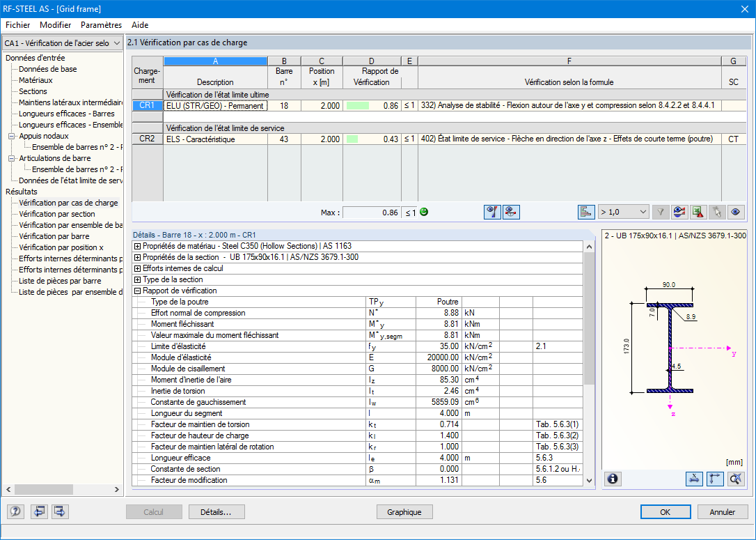
Task: Click the ELS - Caractéristique cell
Action: [216, 139]
